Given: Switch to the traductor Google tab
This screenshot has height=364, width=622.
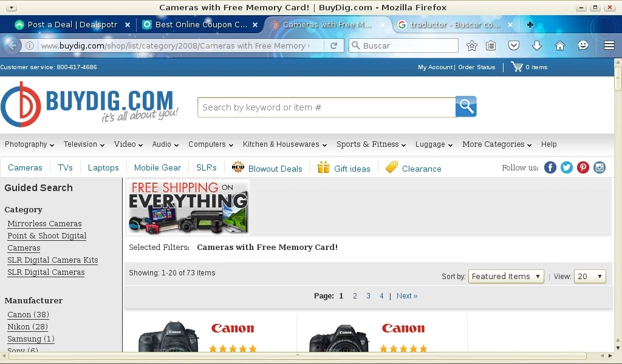Looking at the screenshot, I should (455, 24).
